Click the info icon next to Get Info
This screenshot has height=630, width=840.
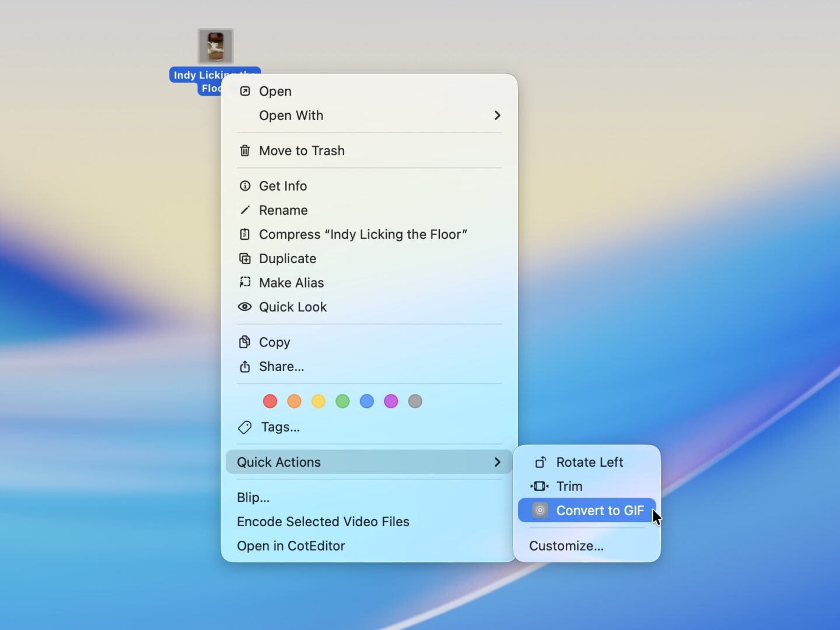click(x=245, y=185)
